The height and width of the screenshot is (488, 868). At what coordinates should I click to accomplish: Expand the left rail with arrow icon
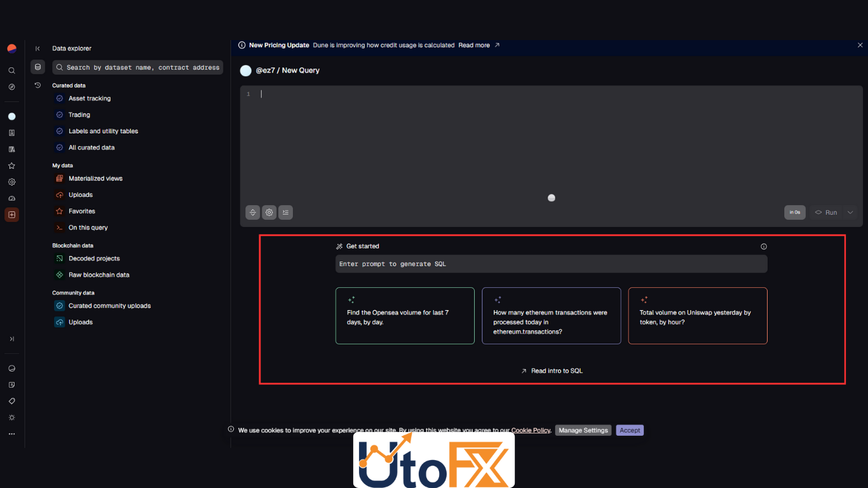11,339
